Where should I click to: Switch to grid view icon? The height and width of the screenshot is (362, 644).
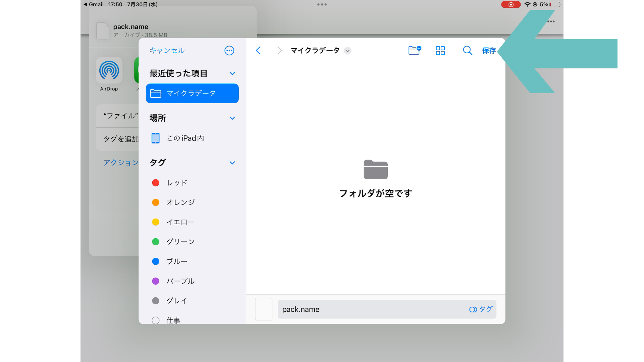click(x=440, y=51)
